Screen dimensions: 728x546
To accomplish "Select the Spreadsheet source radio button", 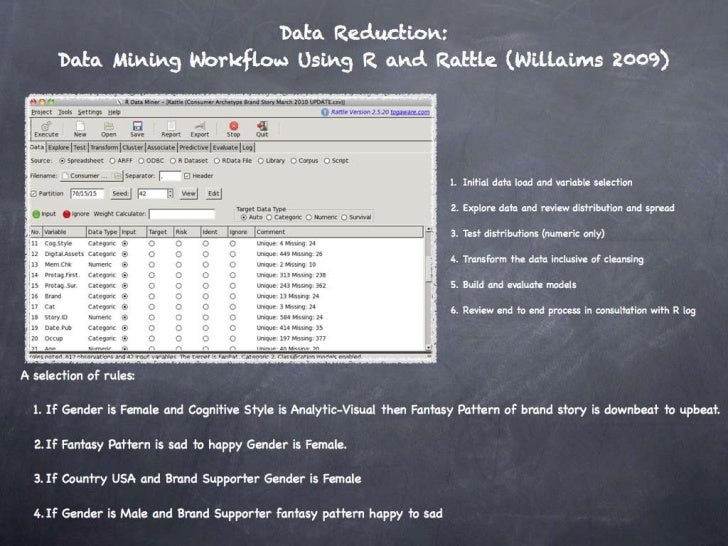I will (x=62, y=161).
